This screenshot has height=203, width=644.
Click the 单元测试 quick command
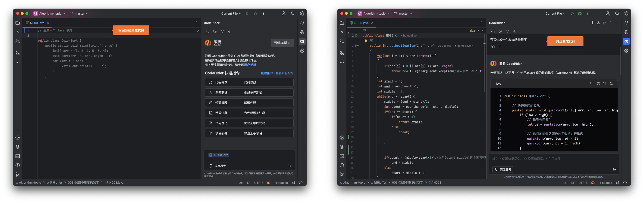point(249,93)
